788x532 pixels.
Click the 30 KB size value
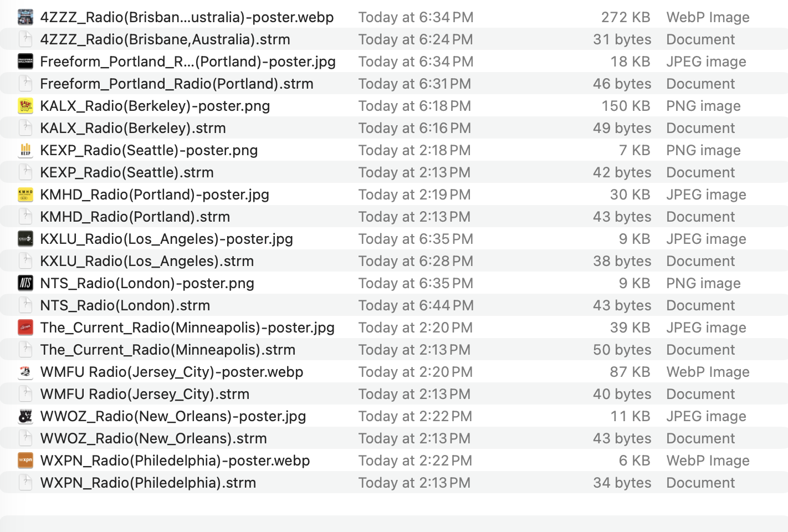(x=630, y=195)
